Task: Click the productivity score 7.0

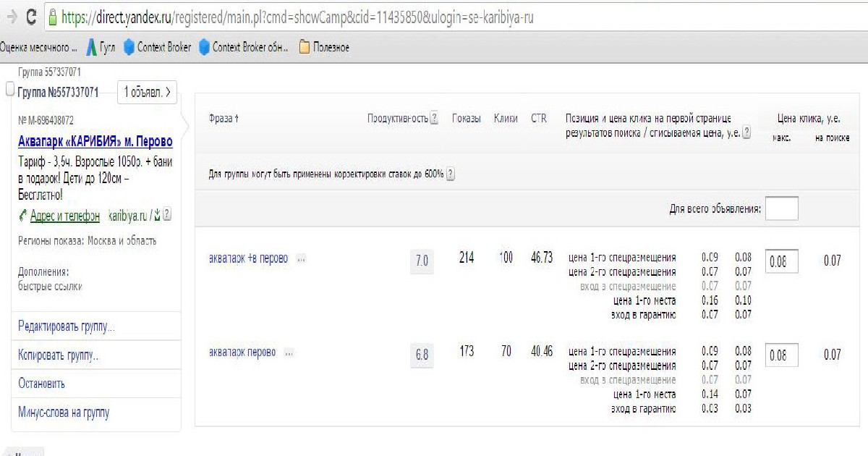Action: click(x=422, y=261)
